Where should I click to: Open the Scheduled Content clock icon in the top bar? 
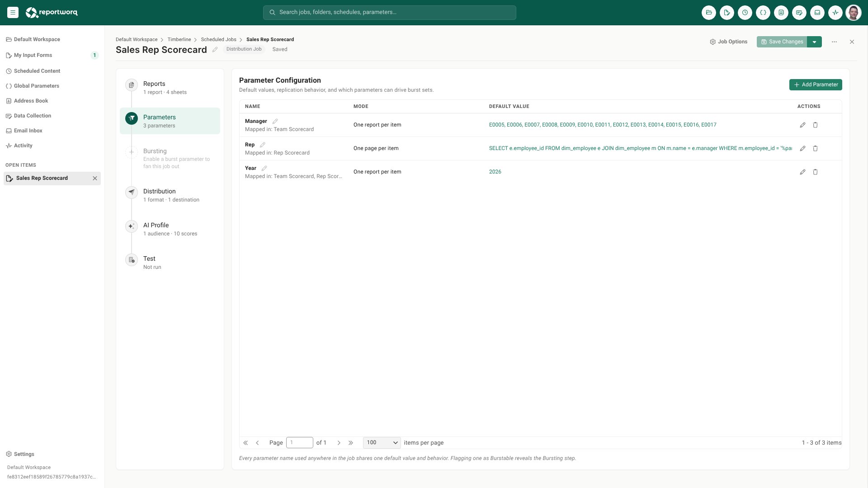point(745,13)
